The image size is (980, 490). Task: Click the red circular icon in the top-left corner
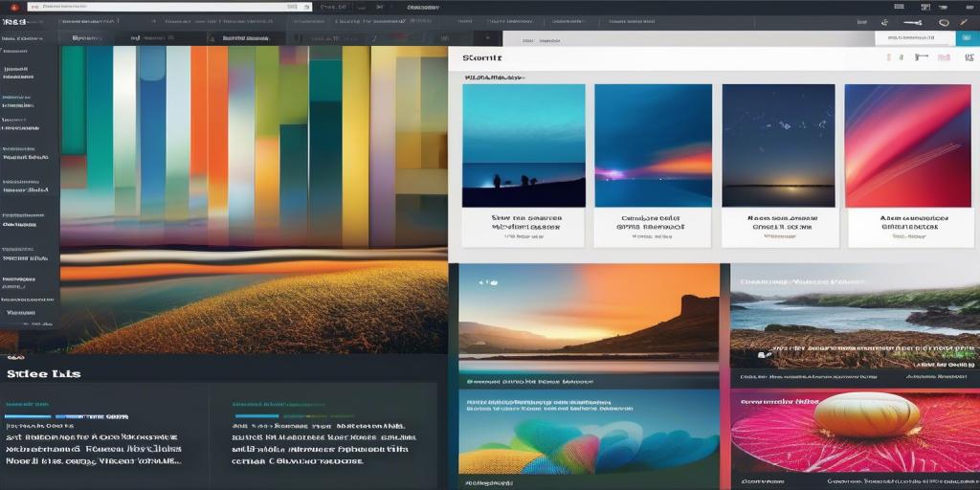[13, 7]
